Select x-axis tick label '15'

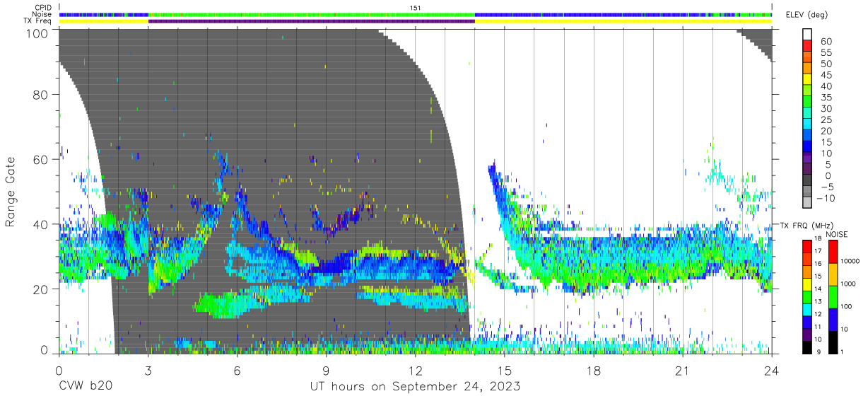[505, 371]
